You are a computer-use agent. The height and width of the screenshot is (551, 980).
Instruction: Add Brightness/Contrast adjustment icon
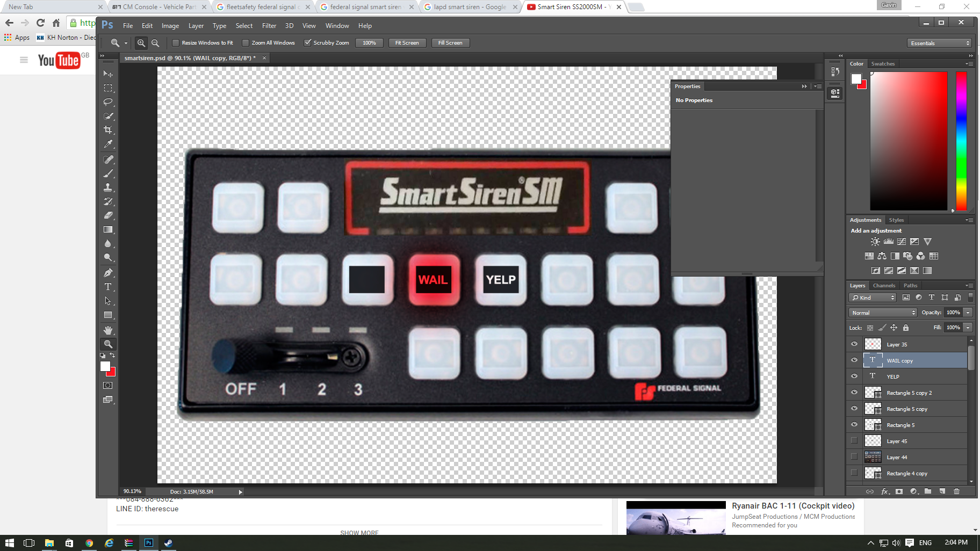875,242
